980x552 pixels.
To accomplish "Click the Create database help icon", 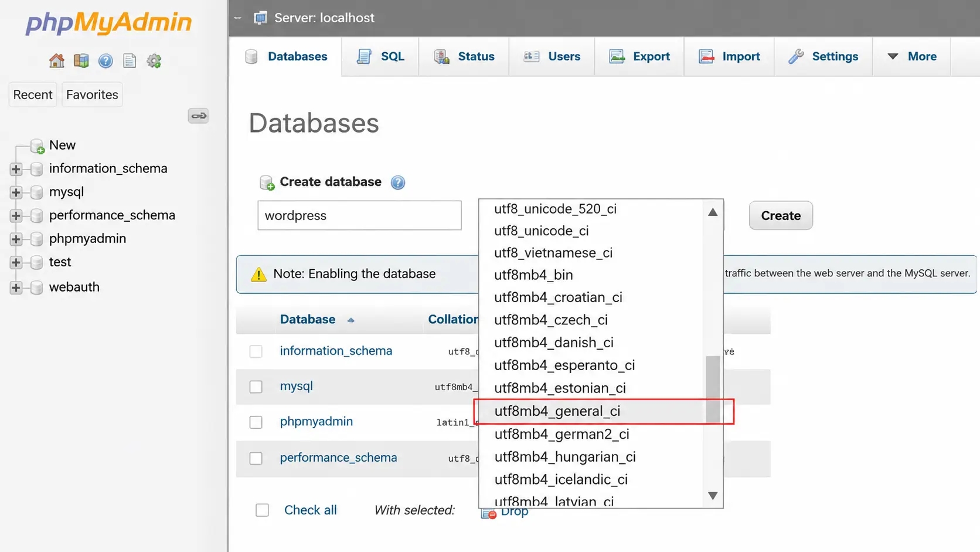I will pos(398,182).
